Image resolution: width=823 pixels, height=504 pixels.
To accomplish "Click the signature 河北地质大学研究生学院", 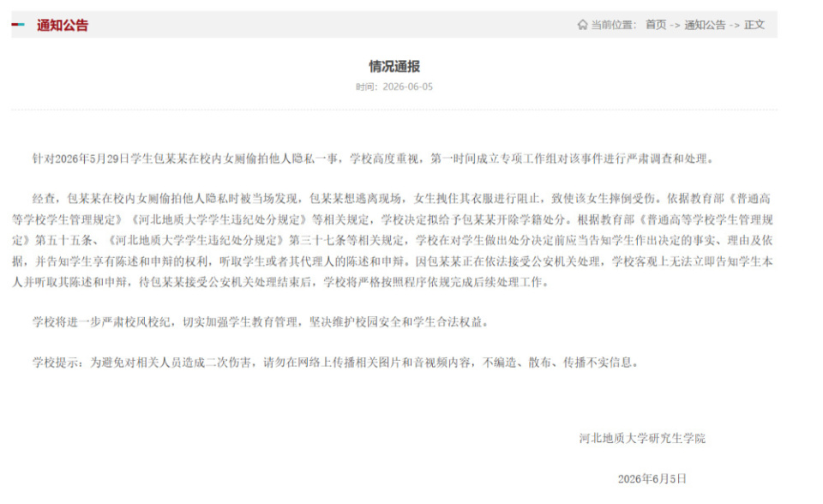I will (642, 438).
